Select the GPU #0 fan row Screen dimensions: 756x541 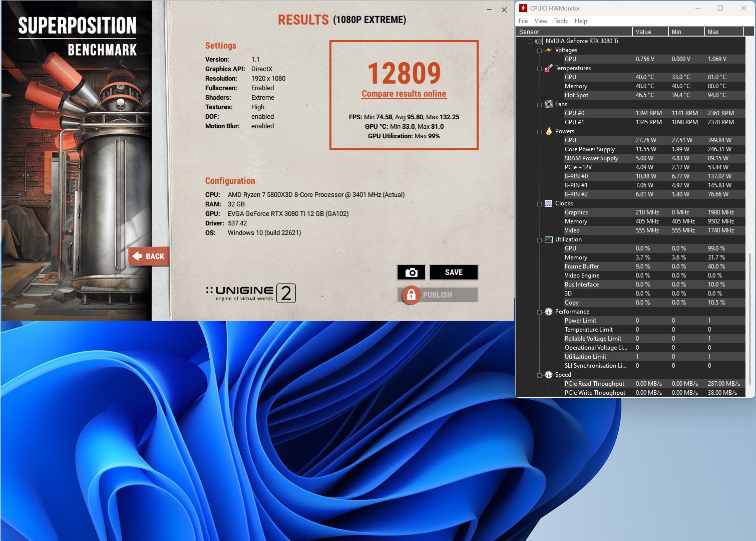click(654, 113)
